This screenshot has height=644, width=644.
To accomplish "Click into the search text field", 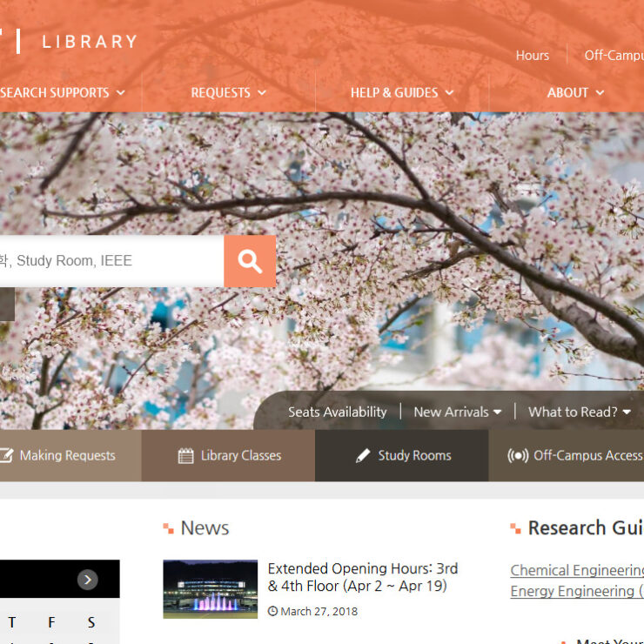I will point(104,261).
